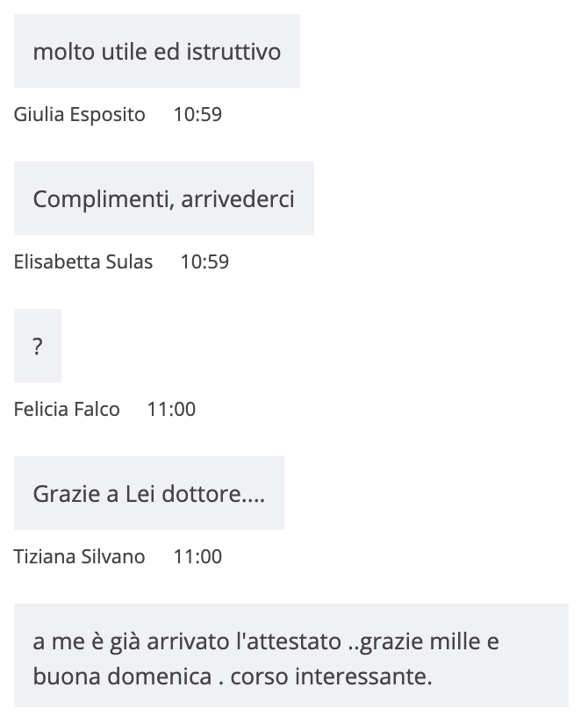This screenshot has width=588, height=716.
Task: Click the word "istruttivo" in first message
Action: 233,51
